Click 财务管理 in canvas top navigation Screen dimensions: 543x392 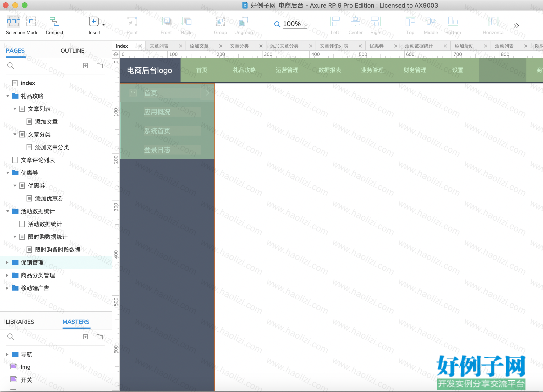pos(415,70)
